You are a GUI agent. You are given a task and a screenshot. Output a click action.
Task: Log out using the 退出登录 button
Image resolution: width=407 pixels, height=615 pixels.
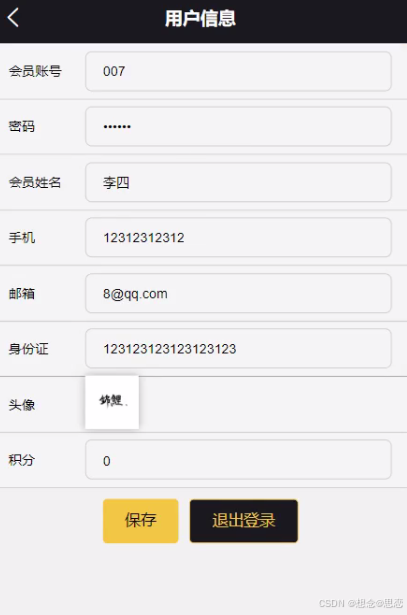244,521
